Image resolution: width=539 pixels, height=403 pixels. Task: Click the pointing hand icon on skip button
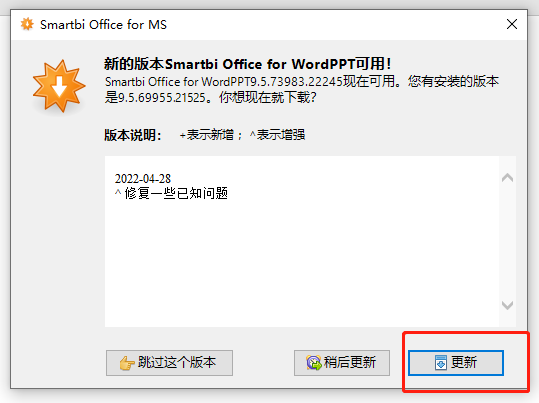click(x=126, y=363)
